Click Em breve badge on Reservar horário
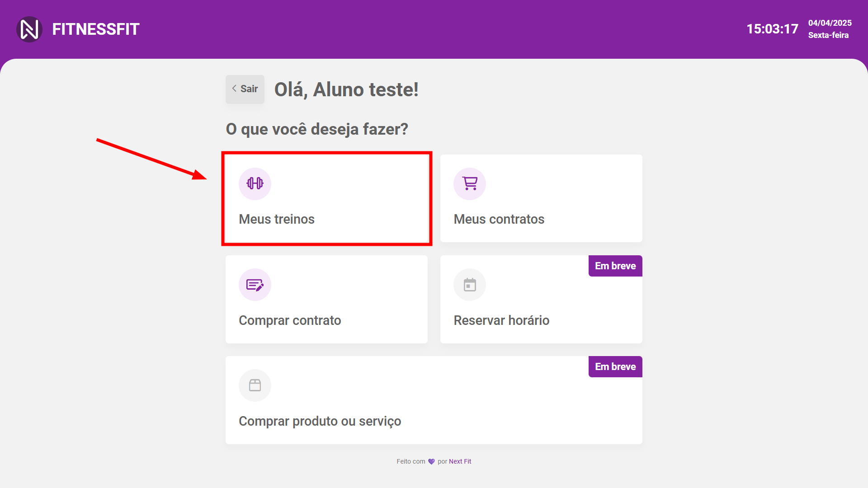 615,266
